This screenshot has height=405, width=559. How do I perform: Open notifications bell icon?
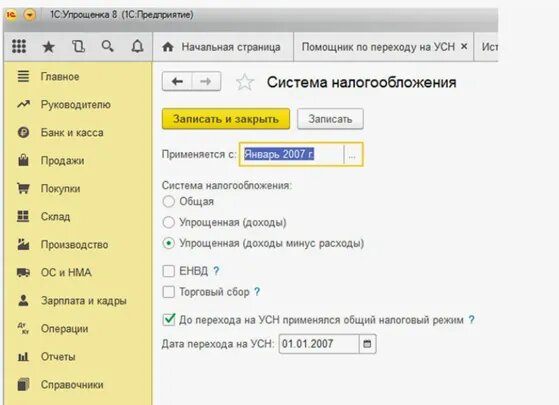[137, 46]
